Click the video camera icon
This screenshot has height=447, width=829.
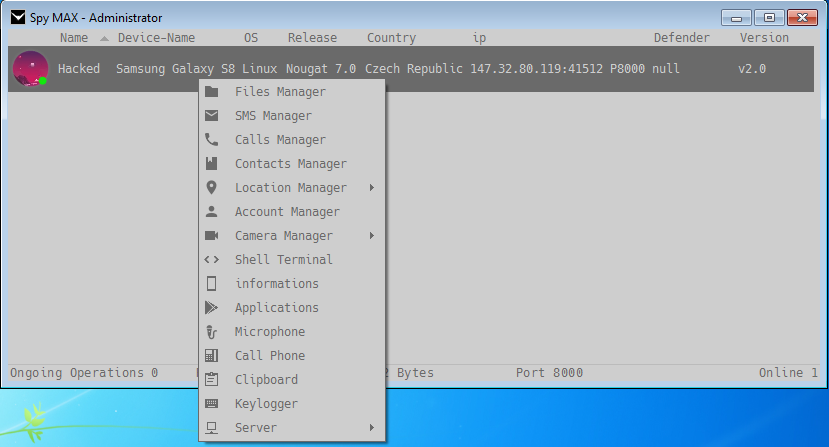211,235
